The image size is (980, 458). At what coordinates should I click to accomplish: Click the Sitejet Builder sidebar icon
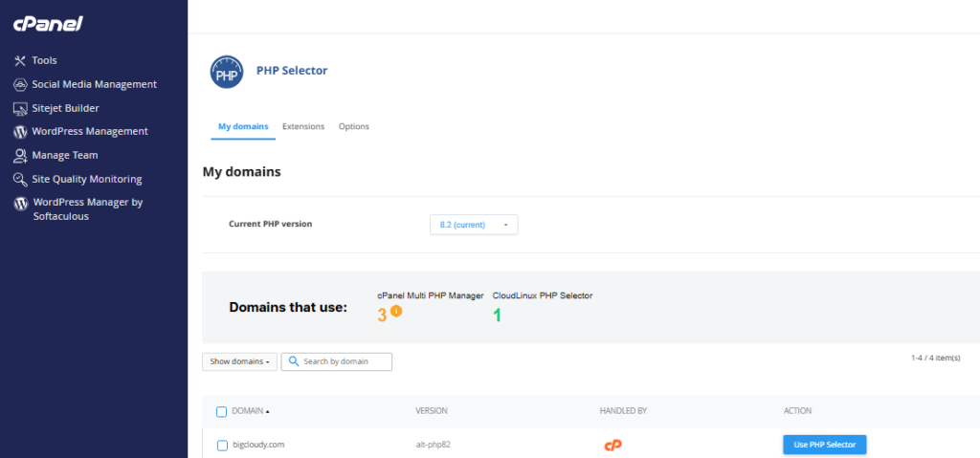(20, 108)
